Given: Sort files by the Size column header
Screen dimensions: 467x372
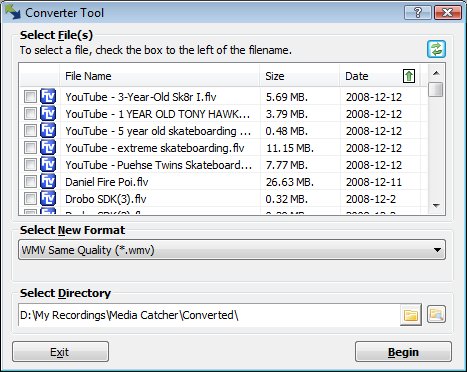Looking at the screenshot, I should 300,76.
